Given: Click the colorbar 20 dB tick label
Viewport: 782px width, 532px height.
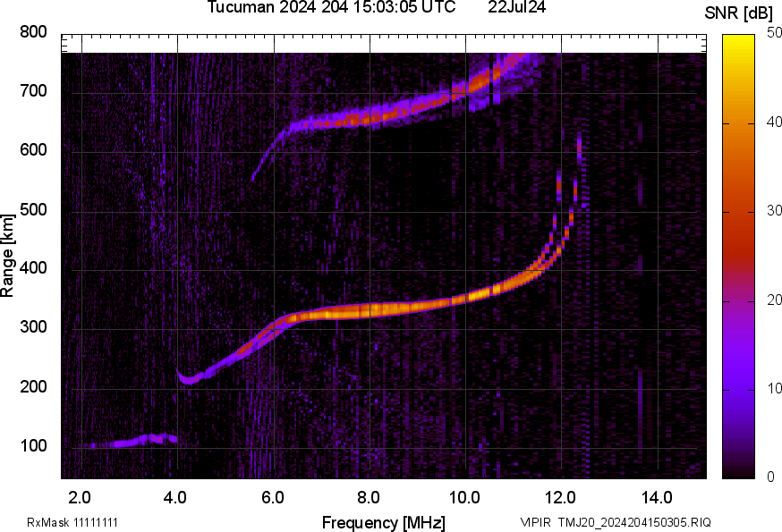Looking at the screenshot, I should tap(774, 300).
